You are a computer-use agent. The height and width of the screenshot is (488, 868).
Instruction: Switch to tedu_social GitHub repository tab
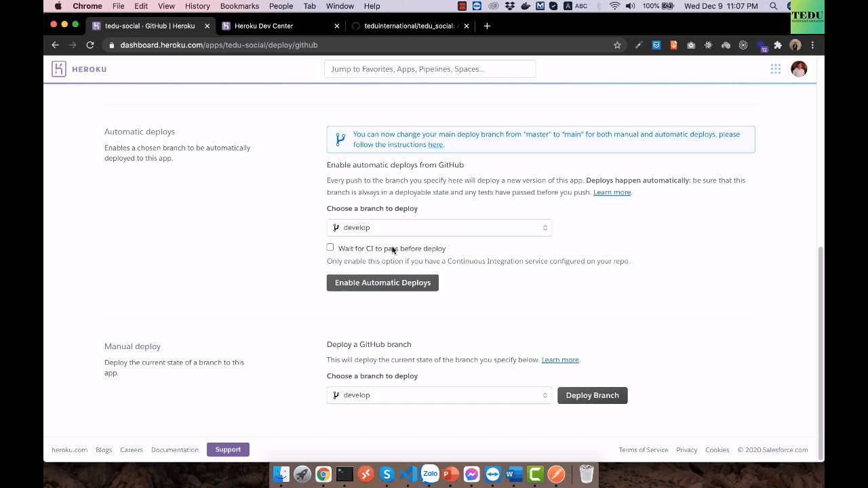tap(408, 26)
